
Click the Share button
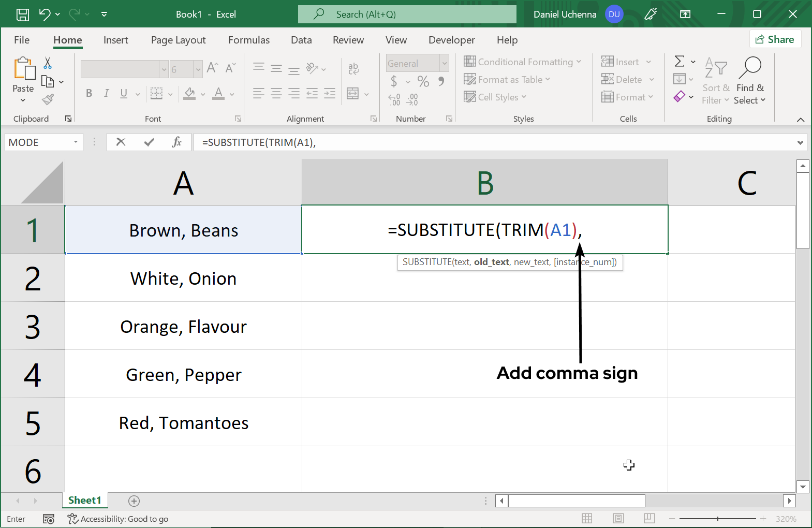point(775,39)
